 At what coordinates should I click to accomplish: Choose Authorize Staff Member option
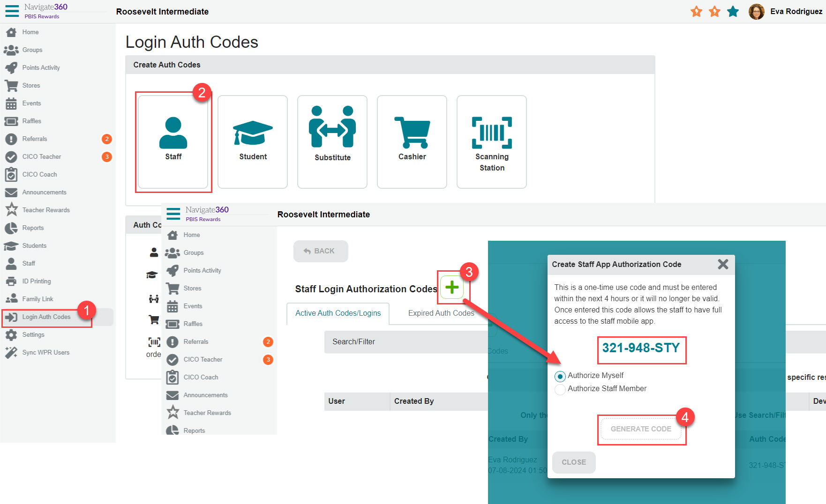pyautogui.click(x=560, y=389)
